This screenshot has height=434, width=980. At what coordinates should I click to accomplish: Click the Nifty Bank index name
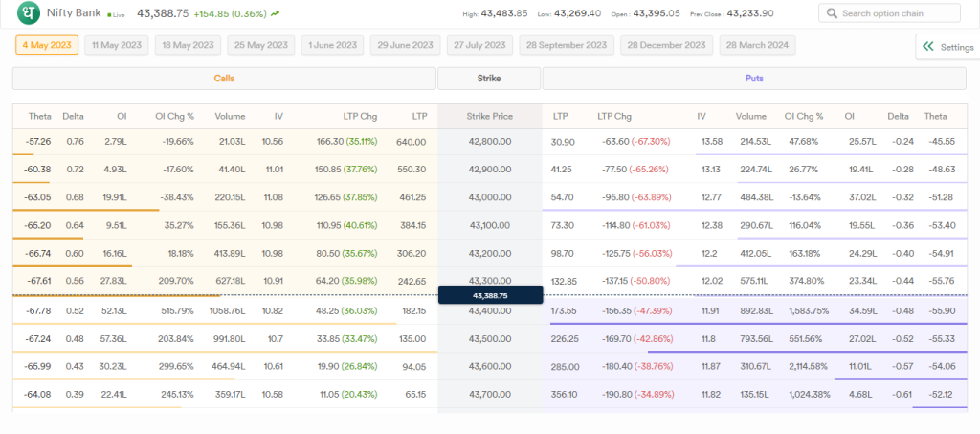tap(75, 13)
